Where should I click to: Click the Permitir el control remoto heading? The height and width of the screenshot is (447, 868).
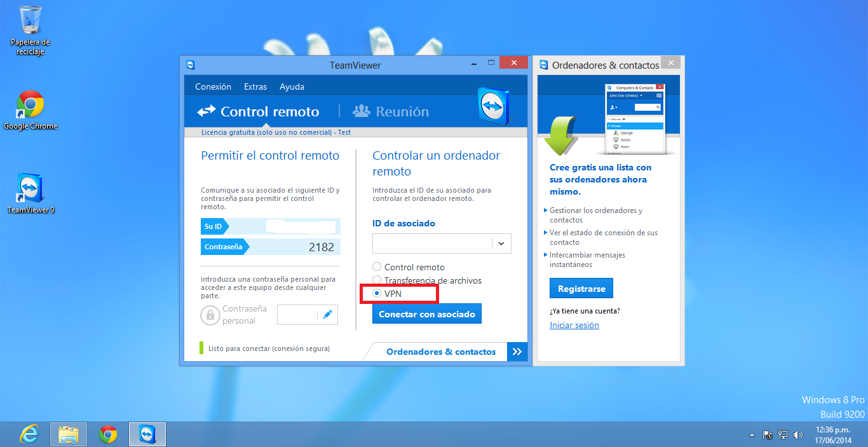[x=270, y=156]
